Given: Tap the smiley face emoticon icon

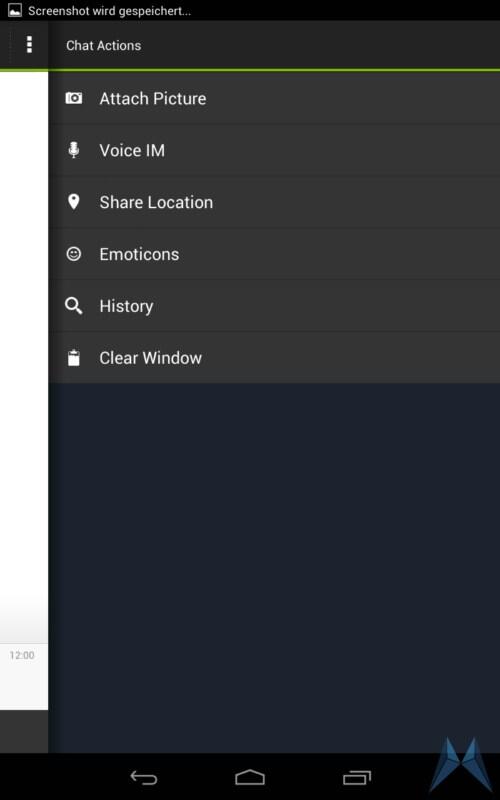Looking at the screenshot, I should pos(73,254).
